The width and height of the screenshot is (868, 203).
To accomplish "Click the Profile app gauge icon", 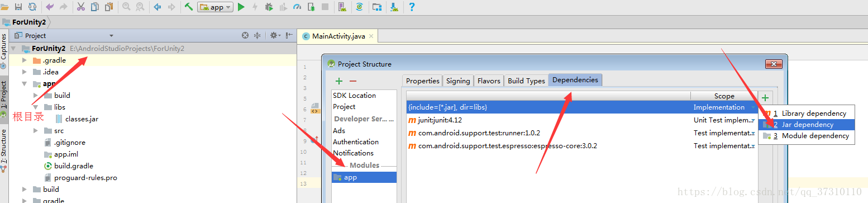I will click(297, 7).
